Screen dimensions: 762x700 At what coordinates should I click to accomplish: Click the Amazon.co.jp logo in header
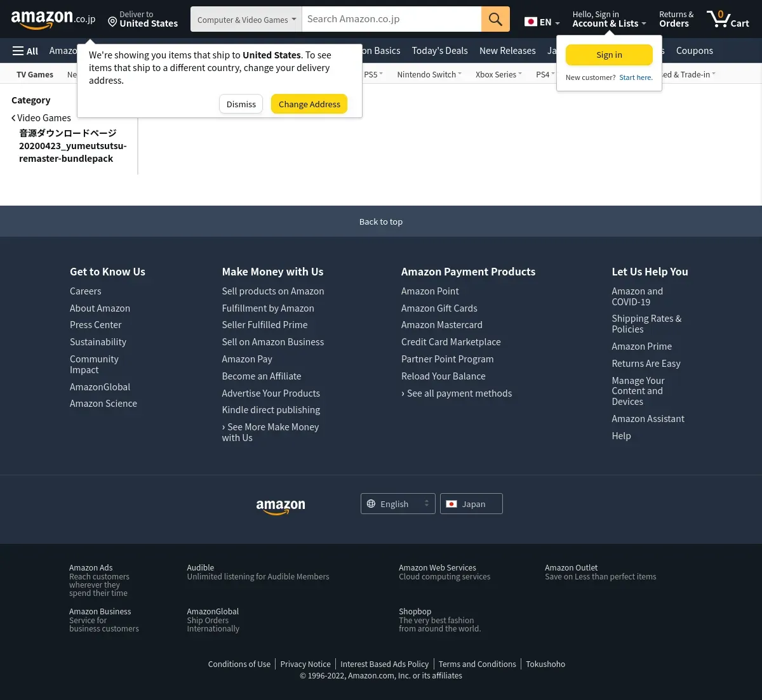point(53,20)
